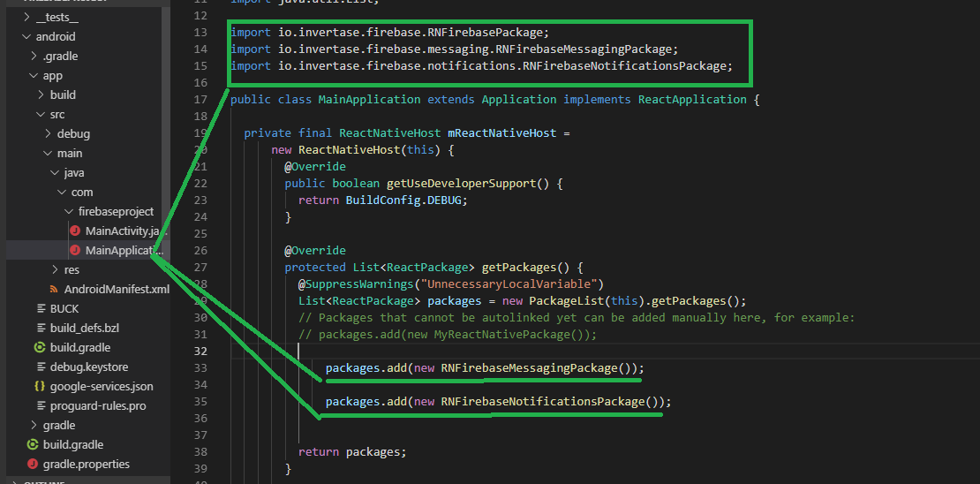This screenshot has width=980, height=484.
Task: Click the Java icon beside MainApplication file
Action: 76,250
